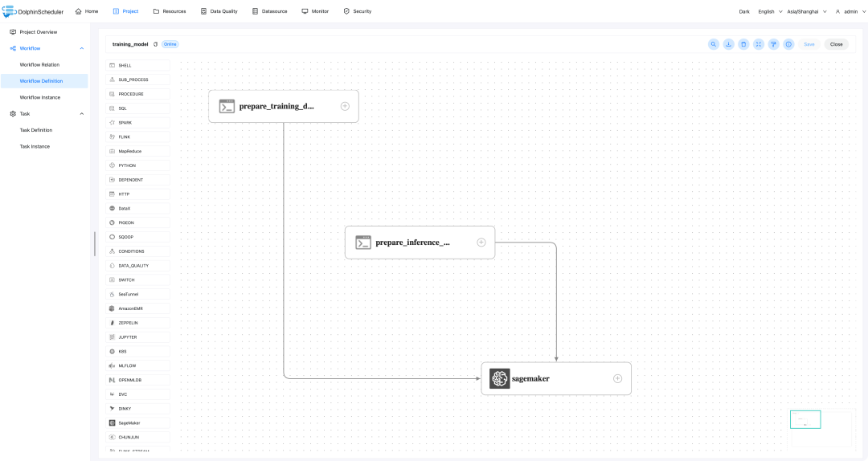Viewport: 868px width, 461px height.
Task: Click the plus icon on sagemaker node
Action: pos(617,378)
